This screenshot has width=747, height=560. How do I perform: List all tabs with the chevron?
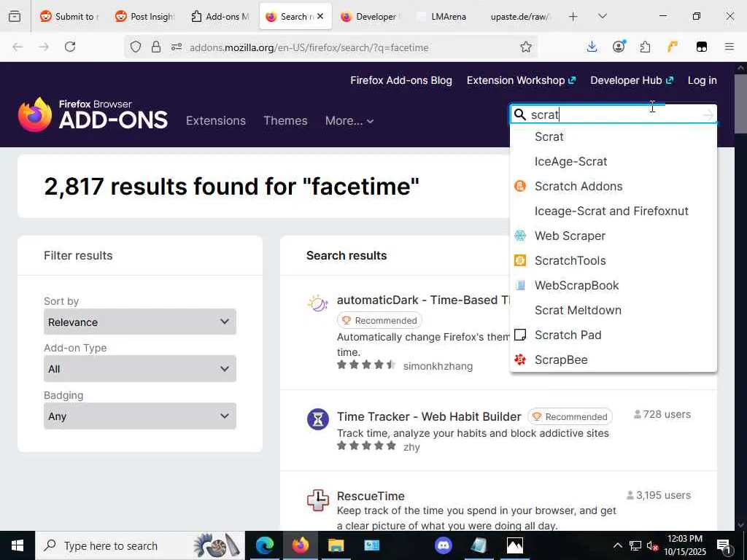coord(602,16)
